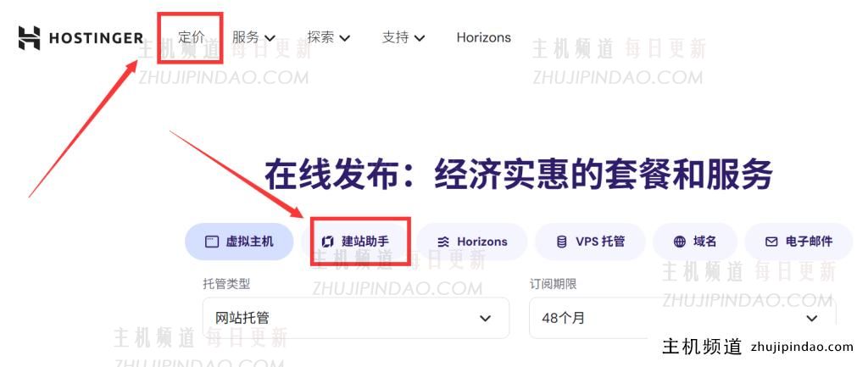The width and height of the screenshot is (868, 367).
Task: Expand the 支持 dropdown menu
Action: (403, 37)
